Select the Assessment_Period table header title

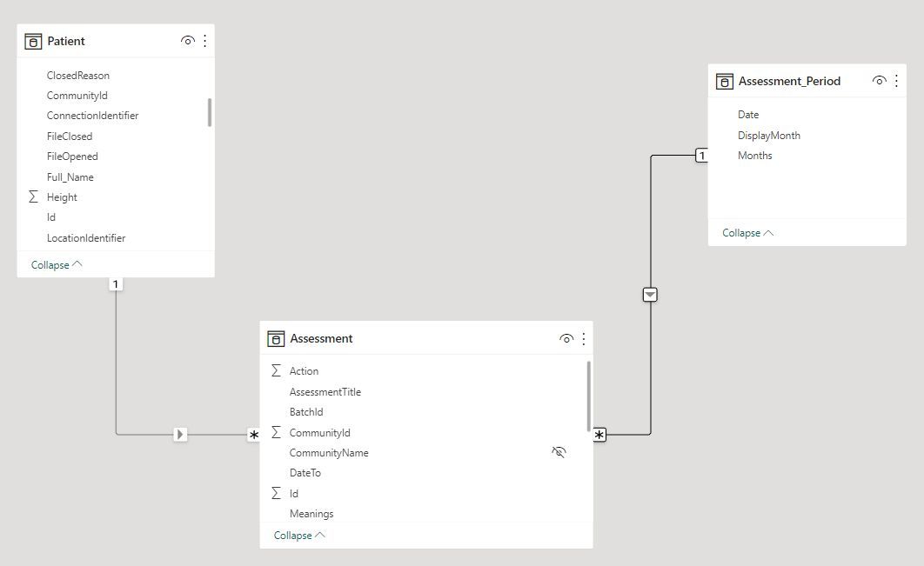pyautogui.click(x=790, y=81)
